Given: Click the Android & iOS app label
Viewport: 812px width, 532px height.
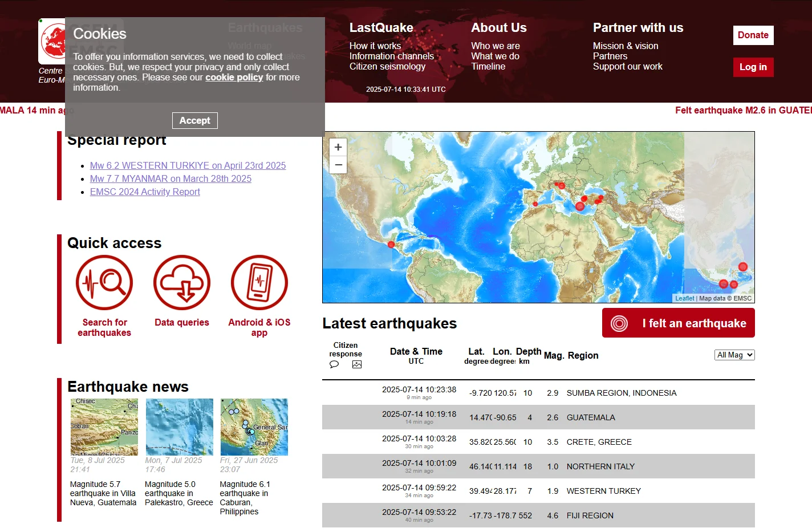Looking at the screenshot, I should click(x=259, y=327).
